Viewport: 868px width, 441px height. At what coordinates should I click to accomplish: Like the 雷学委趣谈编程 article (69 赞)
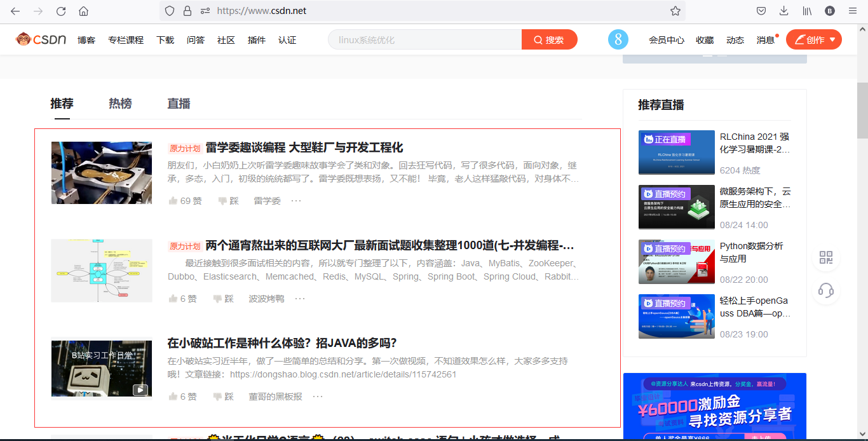pos(185,201)
